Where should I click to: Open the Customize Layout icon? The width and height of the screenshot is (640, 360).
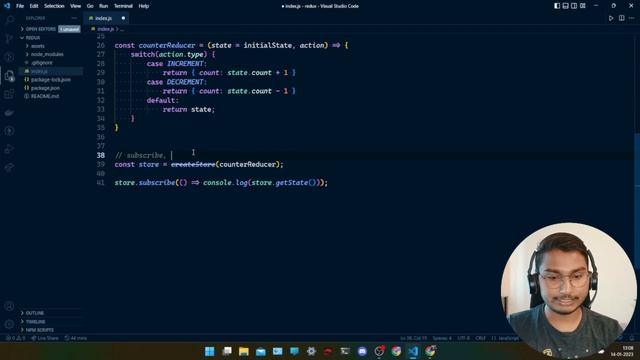(583, 6)
